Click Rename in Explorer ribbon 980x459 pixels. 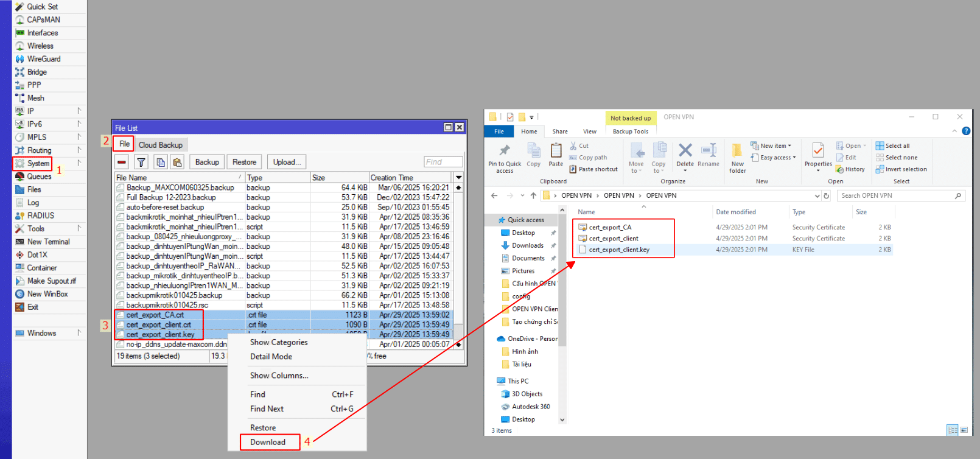(x=709, y=155)
